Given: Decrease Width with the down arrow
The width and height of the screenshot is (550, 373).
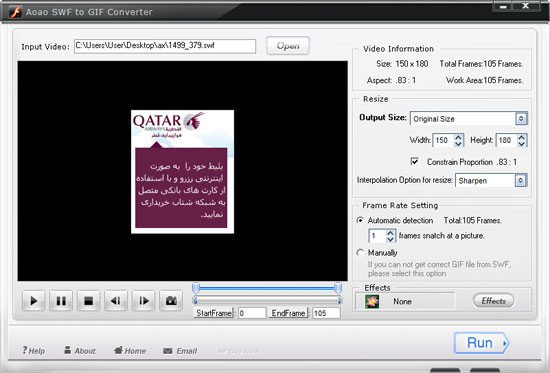Looking at the screenshot, I should click(x=458, y=144).
